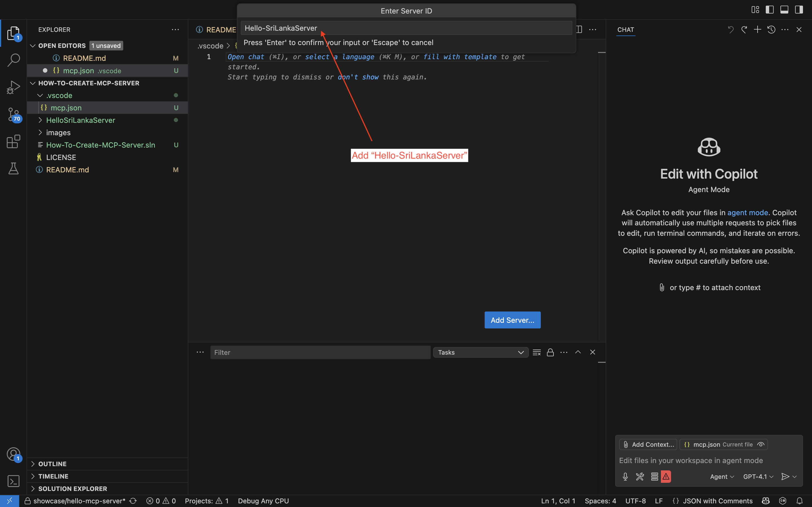The width and height of the screenshot is (812, 507).
Task: Open the Tasks output channel dropdown
Action: click(x=480, y=352)
